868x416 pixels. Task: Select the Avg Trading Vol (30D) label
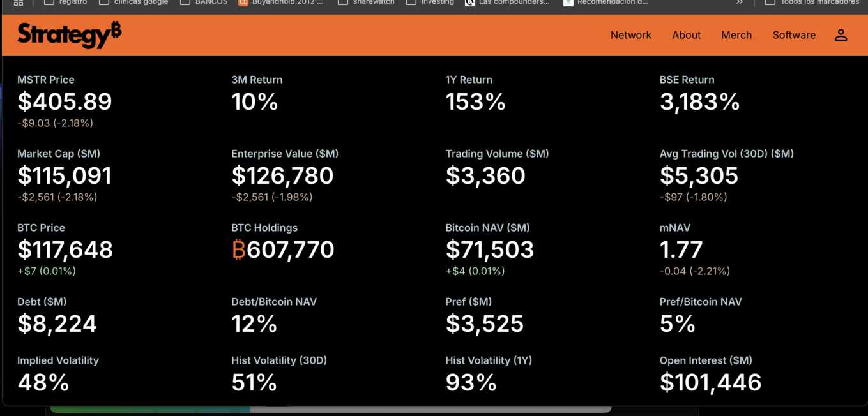(727, 154)
